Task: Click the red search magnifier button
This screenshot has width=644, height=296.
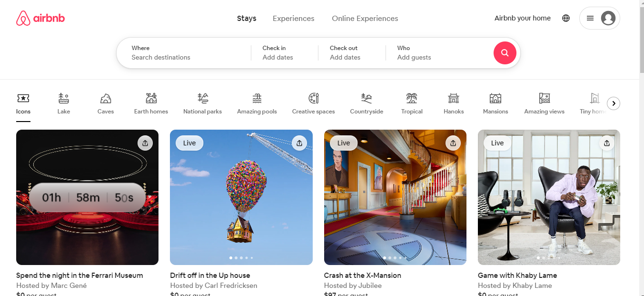Action: click(505, 53)
